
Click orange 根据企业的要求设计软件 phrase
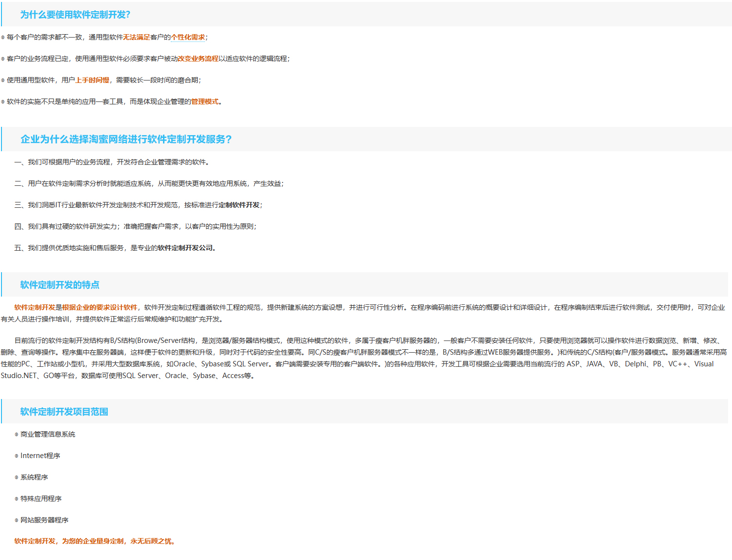click(x=100, y=308)
